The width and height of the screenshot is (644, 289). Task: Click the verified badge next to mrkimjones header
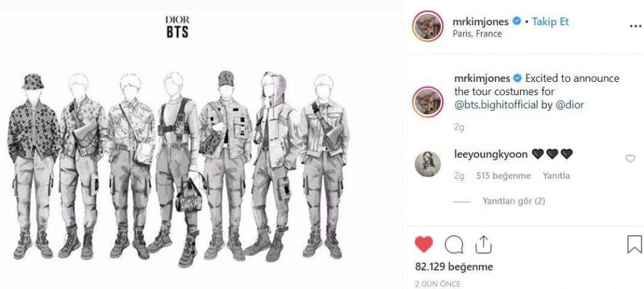pyautogui.click(x=517, y=21)
